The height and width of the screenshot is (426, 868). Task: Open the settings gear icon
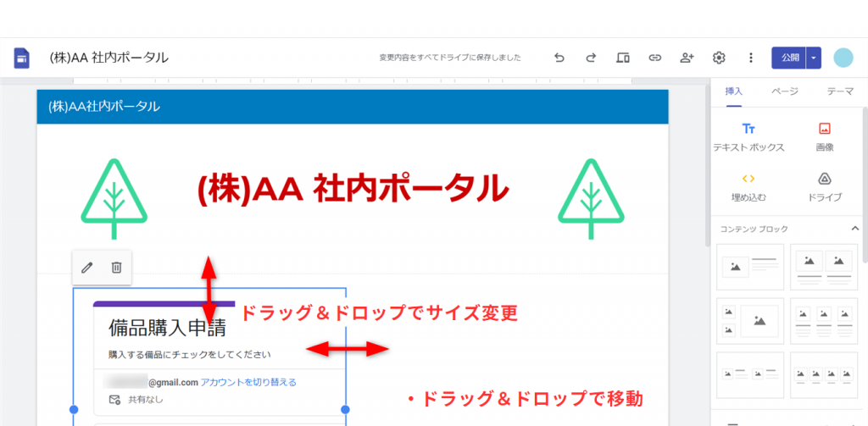719,58
